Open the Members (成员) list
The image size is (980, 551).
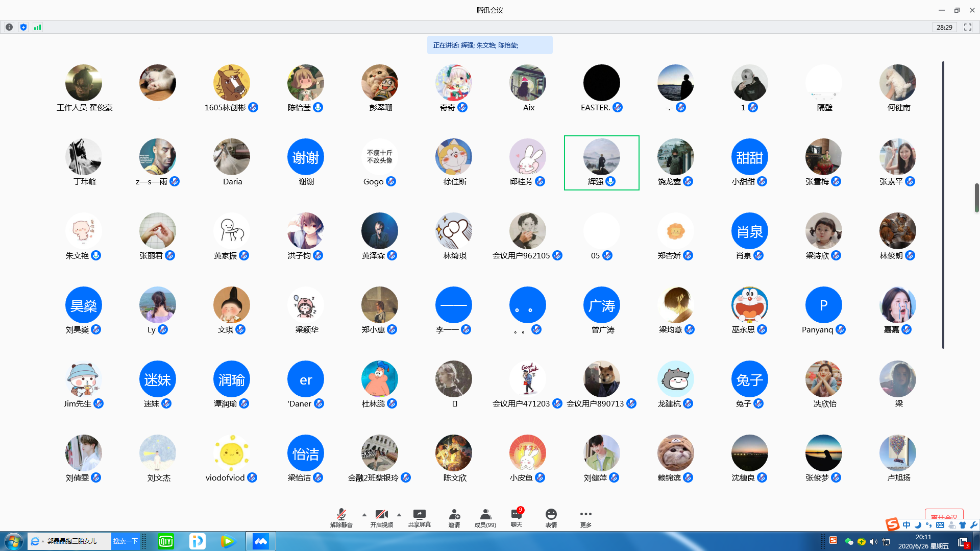click(485, 517)
